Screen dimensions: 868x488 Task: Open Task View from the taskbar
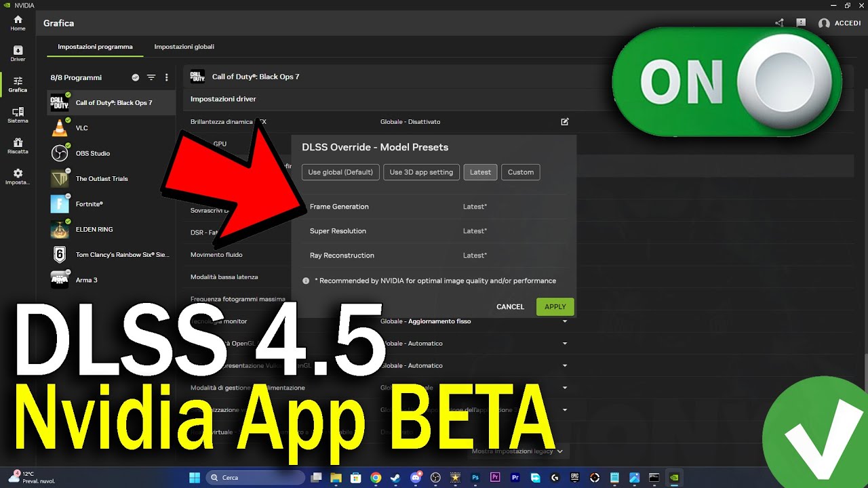pos(316,477)
